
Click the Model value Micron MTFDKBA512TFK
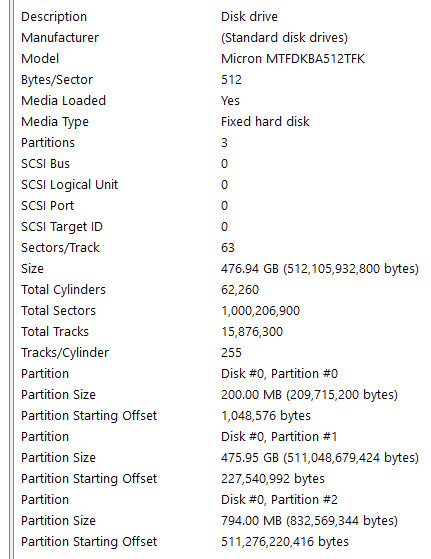293,59
